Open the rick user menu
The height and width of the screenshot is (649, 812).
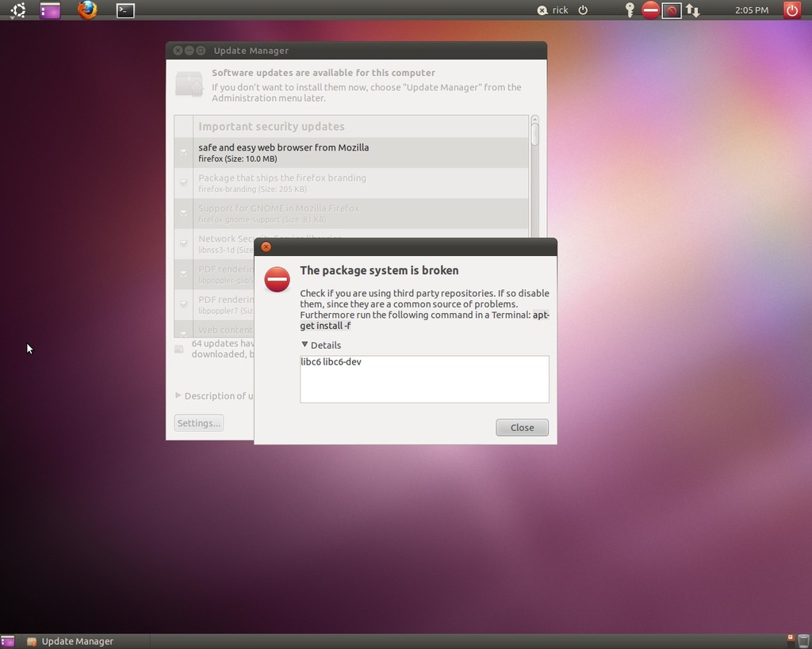[x=560, y=10]
